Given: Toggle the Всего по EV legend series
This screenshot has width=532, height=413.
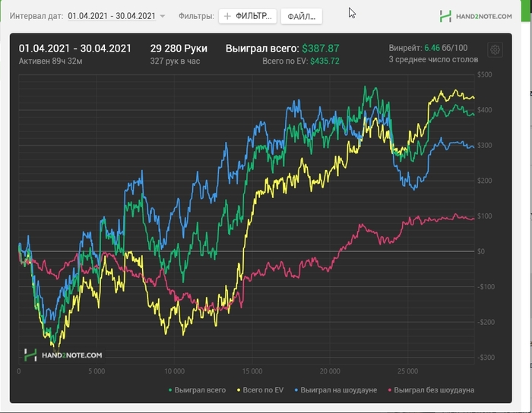Looking at the screenshot, I should click(x=260, y=390).
